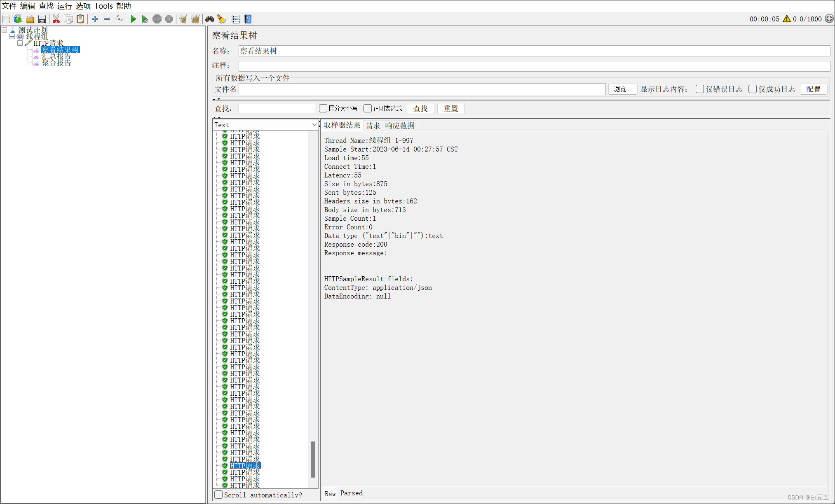
Task: Click the Templates icon in the toolbar
Action: click(x=18, y=19)
